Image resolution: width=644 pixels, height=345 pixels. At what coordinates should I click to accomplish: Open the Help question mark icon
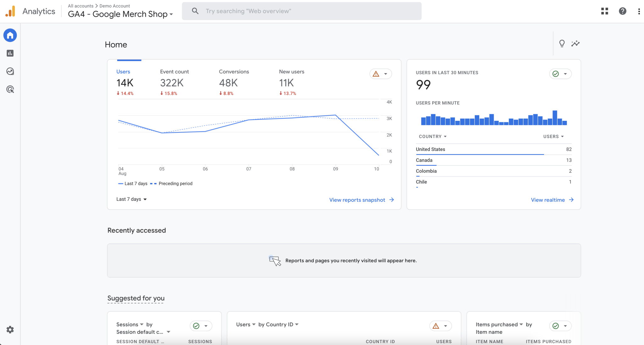[x=622, y=11]
